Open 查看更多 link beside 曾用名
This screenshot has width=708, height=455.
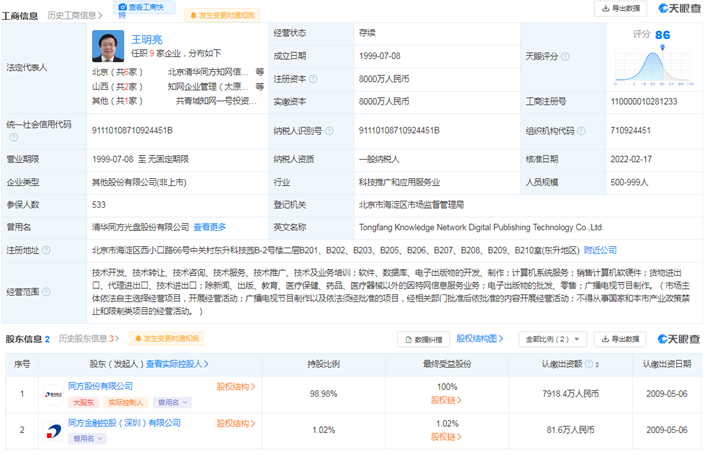pyautogui.click(x=210, y=227)
